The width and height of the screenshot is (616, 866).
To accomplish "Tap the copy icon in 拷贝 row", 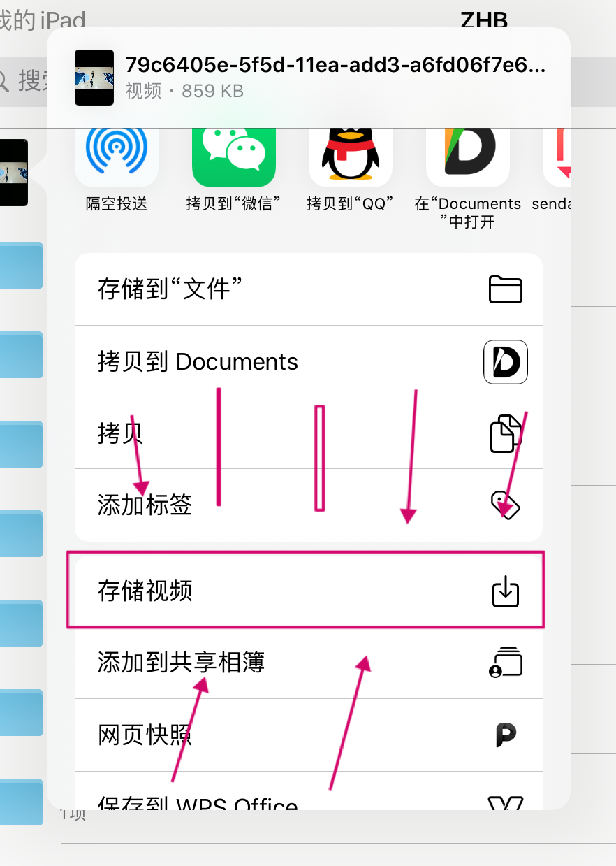I will [x=506, y=433].
